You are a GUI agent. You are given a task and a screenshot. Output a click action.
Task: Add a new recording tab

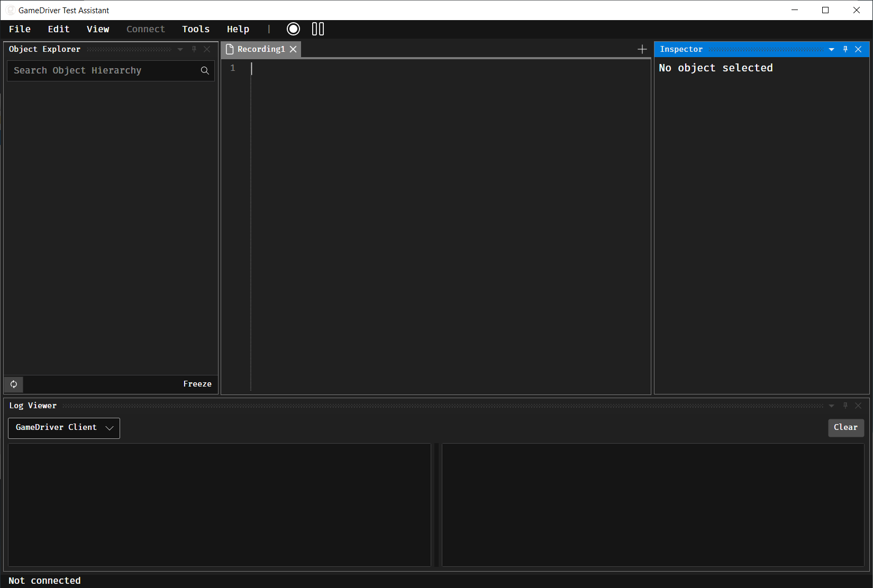click(x=642, y=49)
